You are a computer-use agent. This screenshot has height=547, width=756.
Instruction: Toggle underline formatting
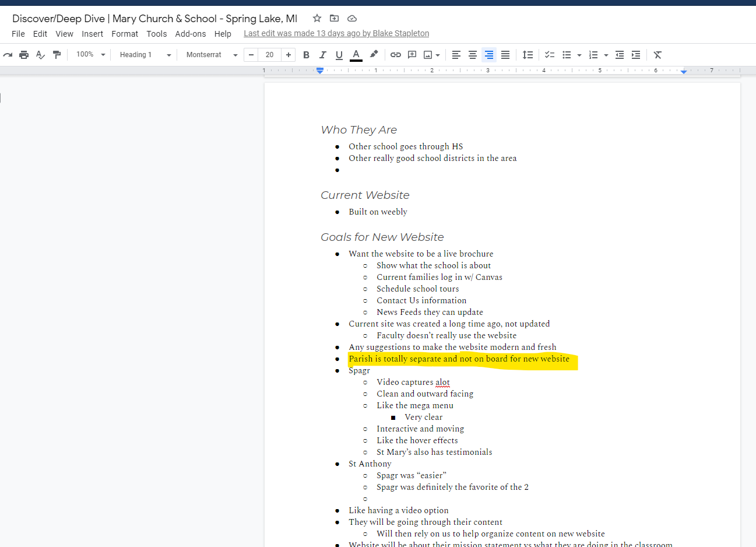pos(339,55)
